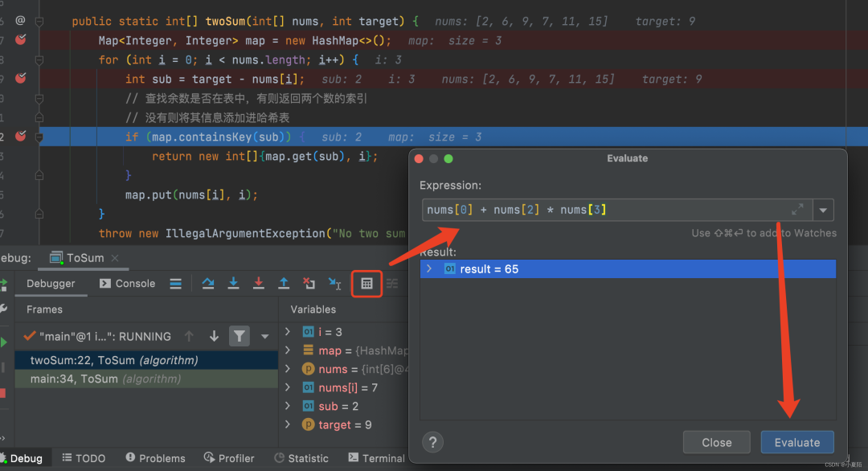Open the Profiler tool window

pyautogui.click(x=229, y=457)
